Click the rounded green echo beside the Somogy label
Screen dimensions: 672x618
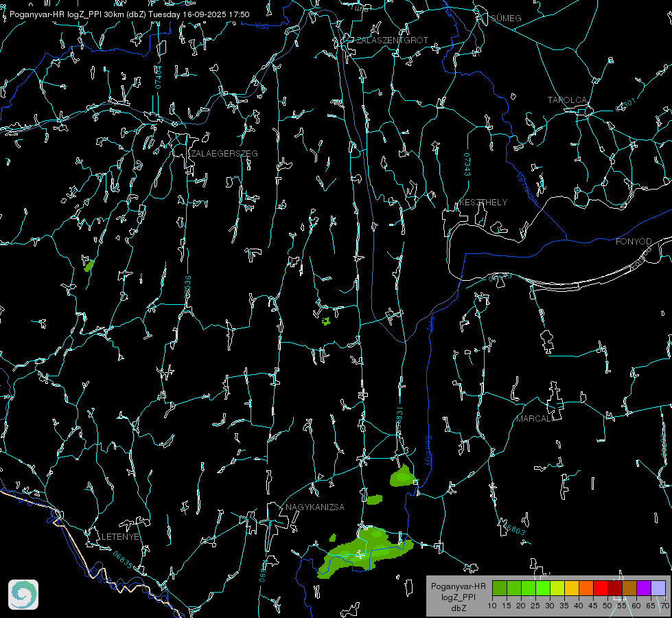[402, 476]
